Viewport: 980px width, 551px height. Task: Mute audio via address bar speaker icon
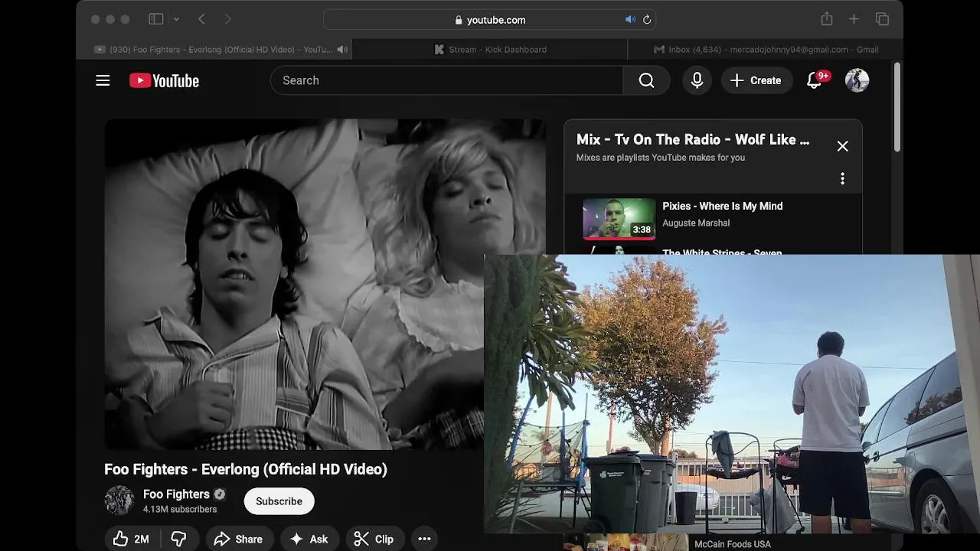coord(630,20)
